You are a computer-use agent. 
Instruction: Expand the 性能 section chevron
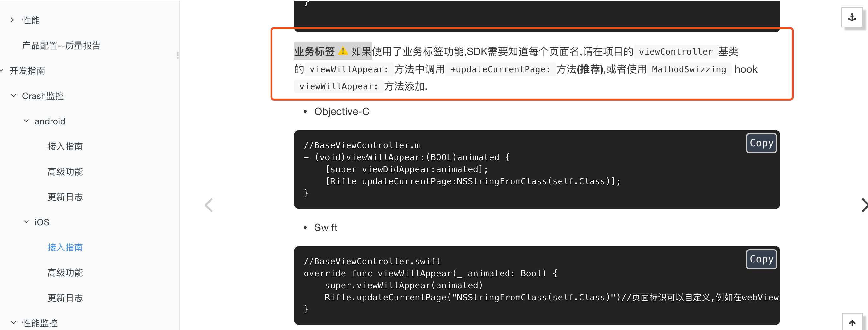(x=12, y=20)
